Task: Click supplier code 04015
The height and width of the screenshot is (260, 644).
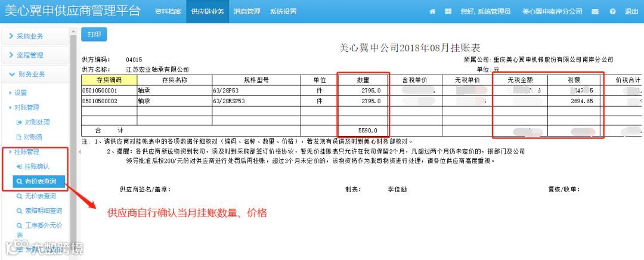Action: (x=134, y=60)
